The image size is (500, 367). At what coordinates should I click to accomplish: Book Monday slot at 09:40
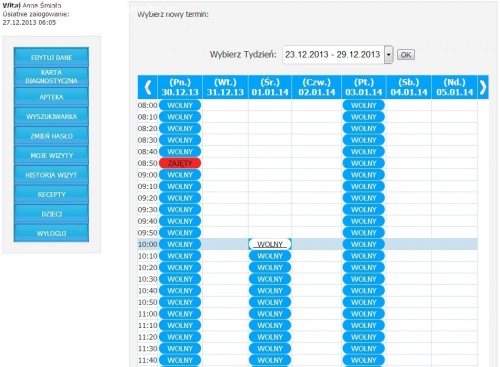click(180, 221)
